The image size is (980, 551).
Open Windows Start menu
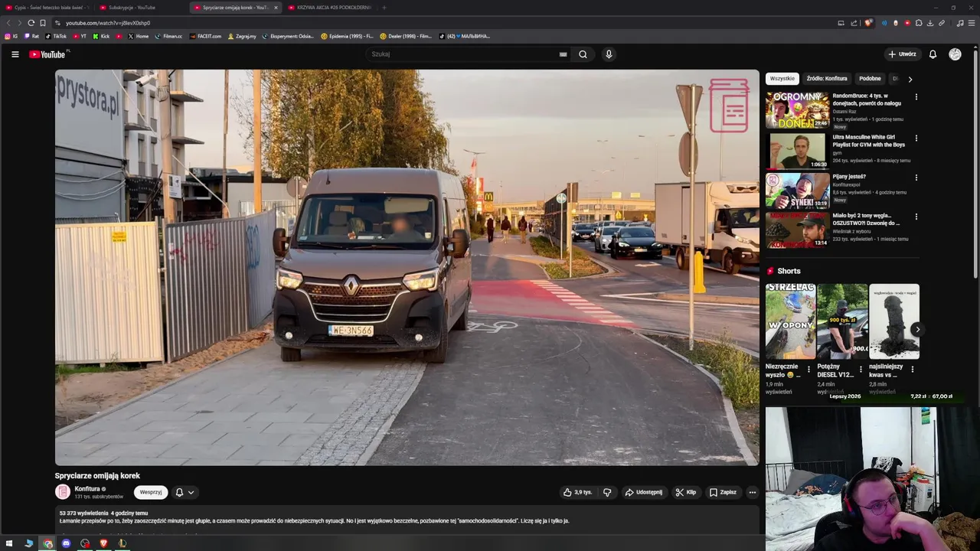pos(9,543)
